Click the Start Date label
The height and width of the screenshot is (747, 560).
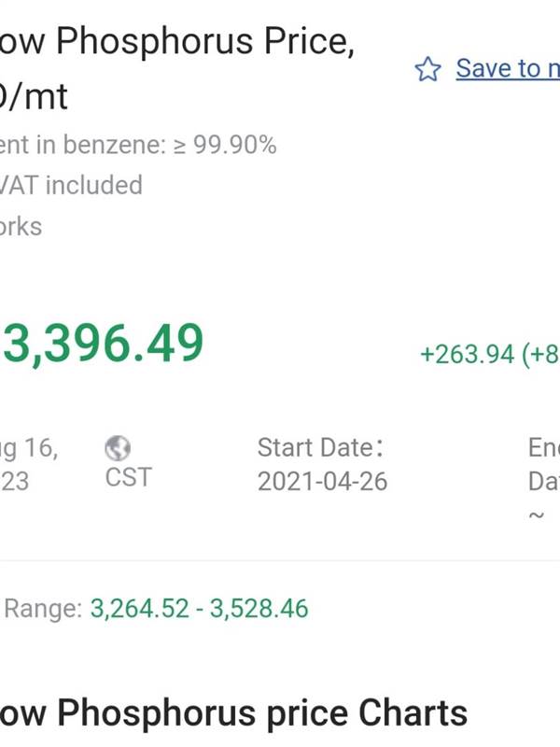tap(320, 447)
